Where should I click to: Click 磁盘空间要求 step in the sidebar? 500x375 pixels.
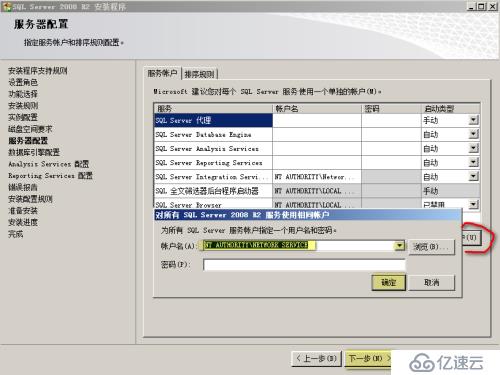(x=30, y=129)
